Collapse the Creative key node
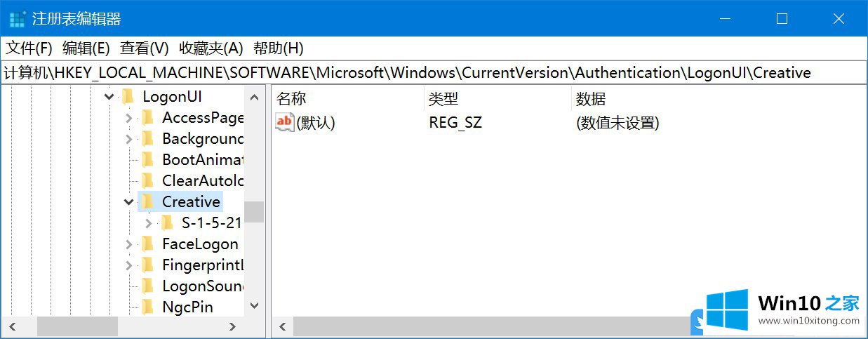The height and width of the screenshot is (339, 868). (x=128, y=202)
